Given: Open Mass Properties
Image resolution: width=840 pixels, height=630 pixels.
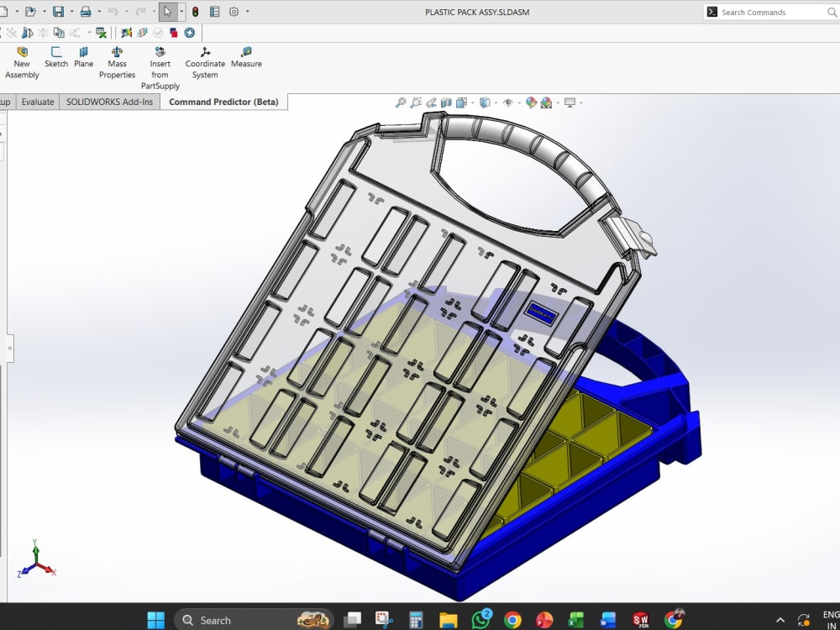Looking at the screenshot, I should 117,63.
